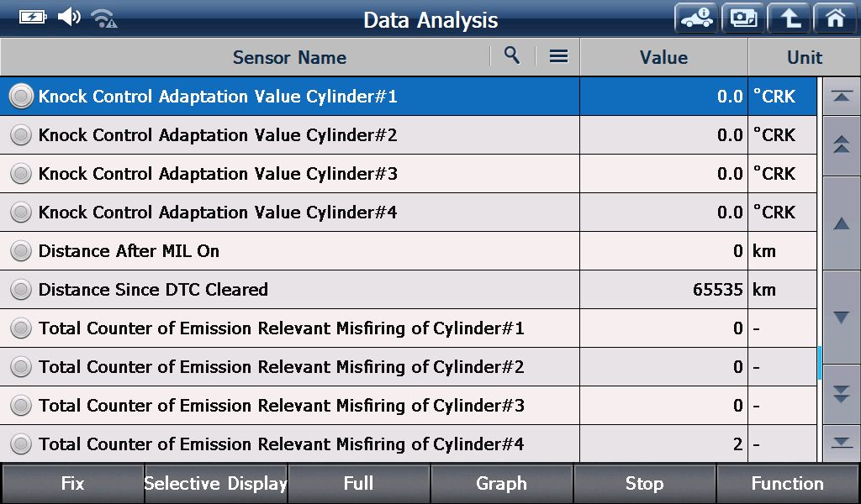
Task: Search sensor names with magnifier icon
Action: 512,55
